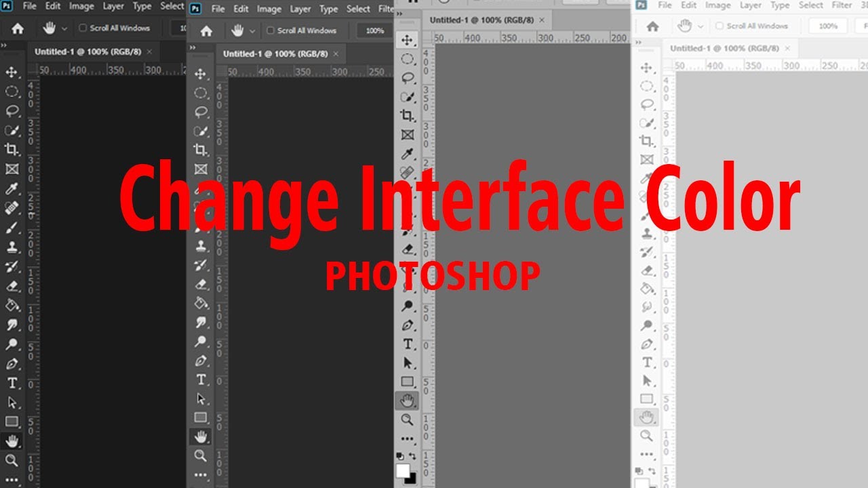Select Spot Healing Brush in darkest theme toolbar
Screen dimensions: 868x488
pos(12,207)
